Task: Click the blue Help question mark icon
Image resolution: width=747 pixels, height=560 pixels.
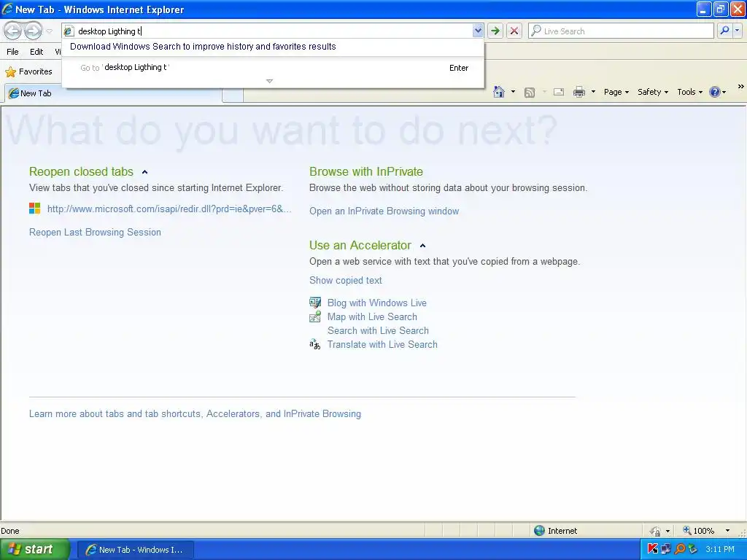Action: (715, 92)
